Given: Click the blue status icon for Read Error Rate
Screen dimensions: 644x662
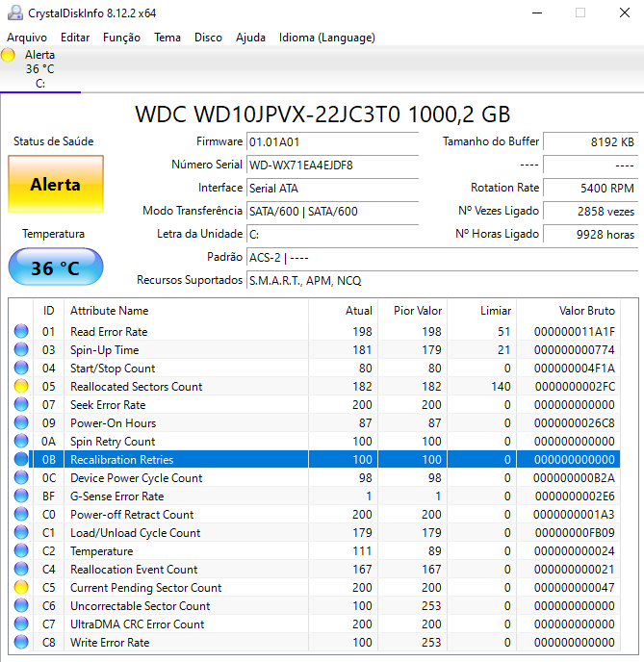Looking at the screenshot, I should tap(21, 331).
